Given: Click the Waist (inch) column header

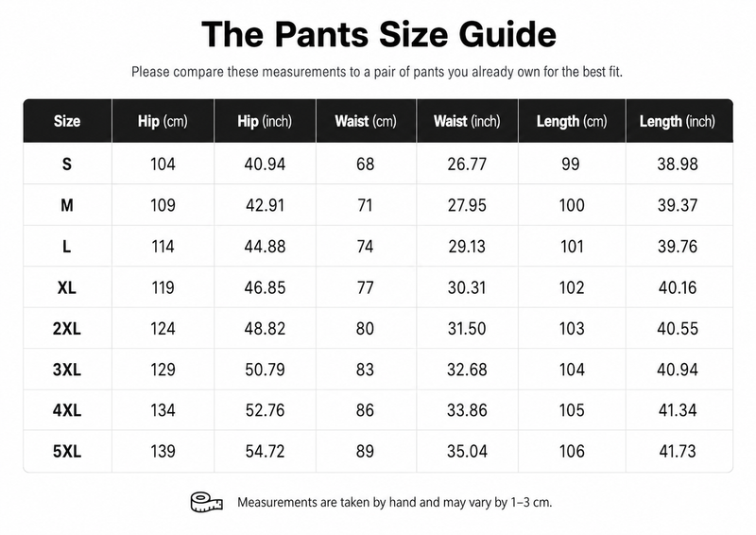Looking at the screenshot, I should coord(467,121).
